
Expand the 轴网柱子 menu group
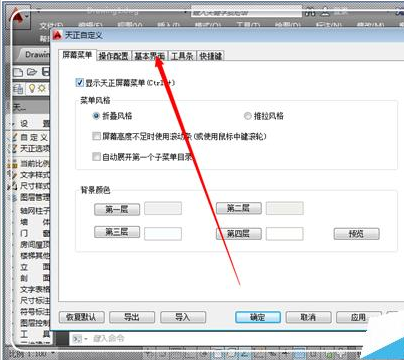click(x=34, y=211)
